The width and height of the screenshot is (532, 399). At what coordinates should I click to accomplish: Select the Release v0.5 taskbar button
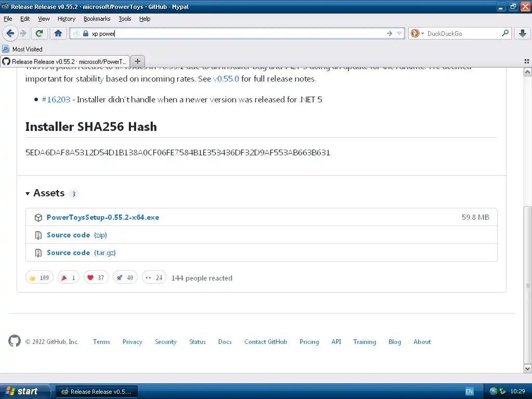tap(97, 392)
